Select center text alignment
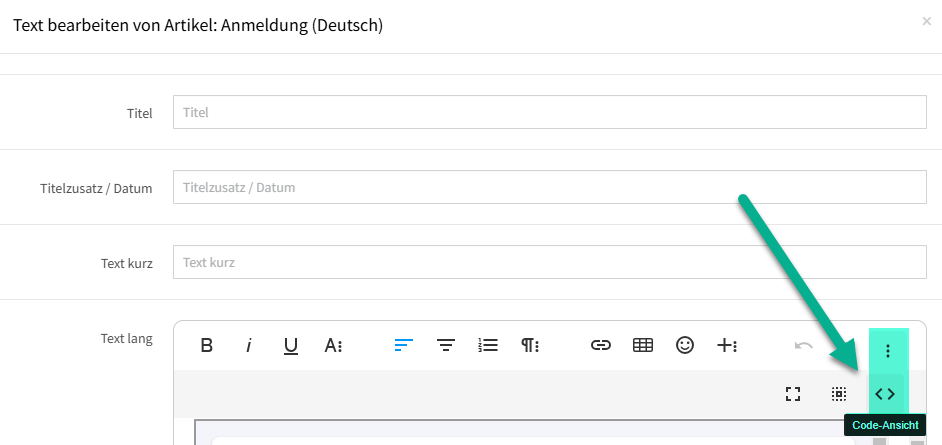The width and height of the screenshot is (942, 445). (x=446, y=346)
